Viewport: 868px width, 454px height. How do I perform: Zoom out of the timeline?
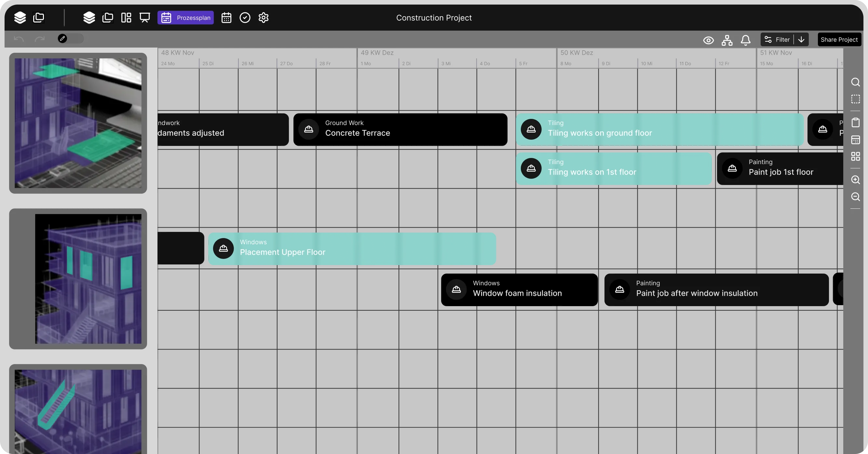(x=855, y=197)
